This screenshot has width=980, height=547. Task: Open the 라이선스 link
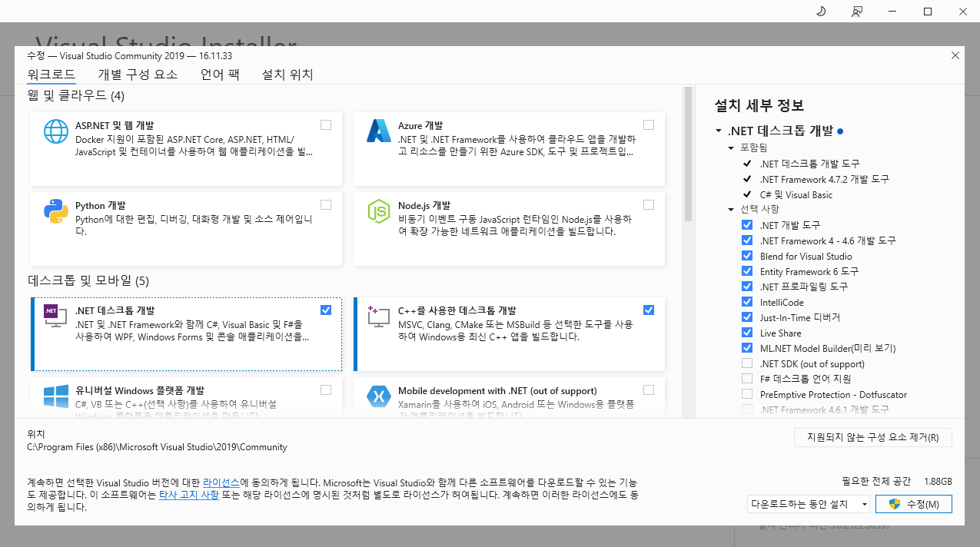(221, 482)
